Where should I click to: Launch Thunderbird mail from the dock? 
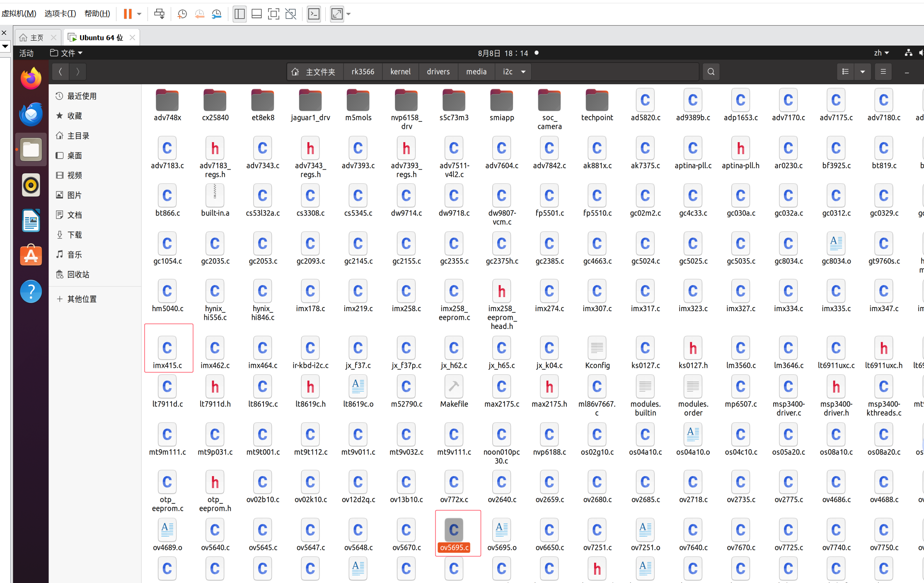pos(31,114)
